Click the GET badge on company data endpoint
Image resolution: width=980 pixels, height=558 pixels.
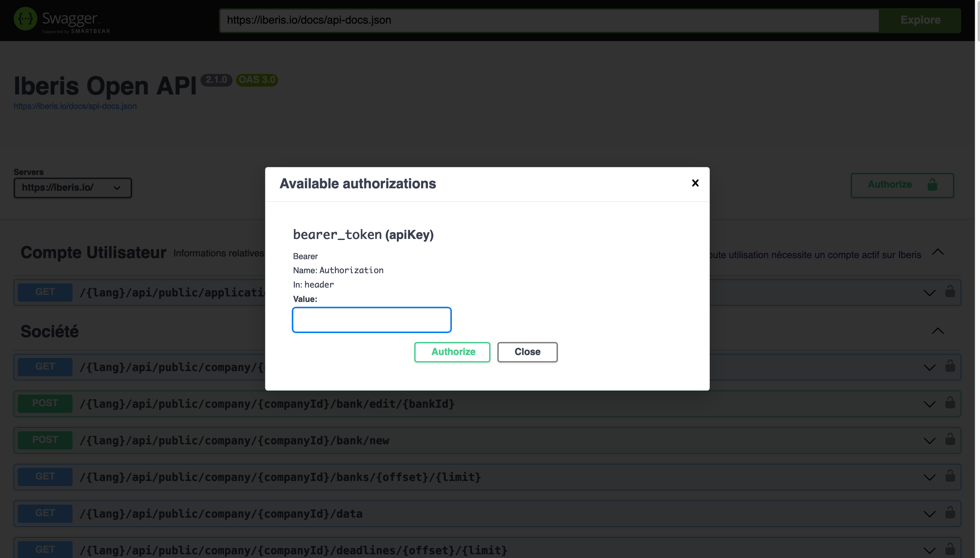point(45,513)
